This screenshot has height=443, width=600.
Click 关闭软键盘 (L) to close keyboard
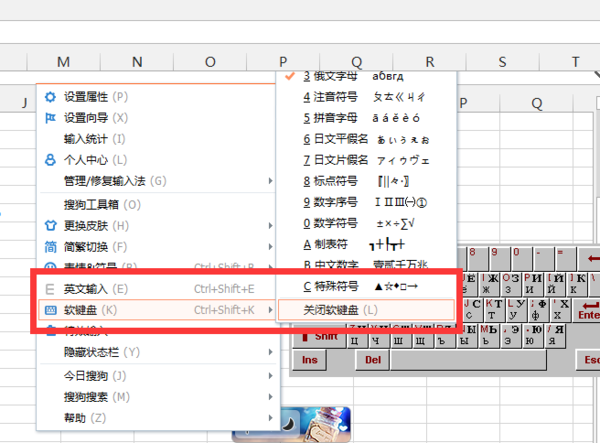tap(366, 310)
